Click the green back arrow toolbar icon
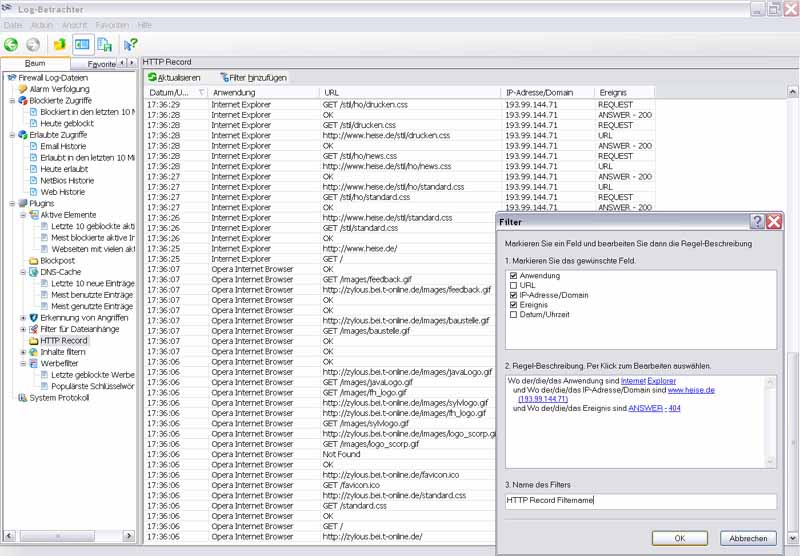The width and height of the screenshot is (800, 556). (12, 44)
